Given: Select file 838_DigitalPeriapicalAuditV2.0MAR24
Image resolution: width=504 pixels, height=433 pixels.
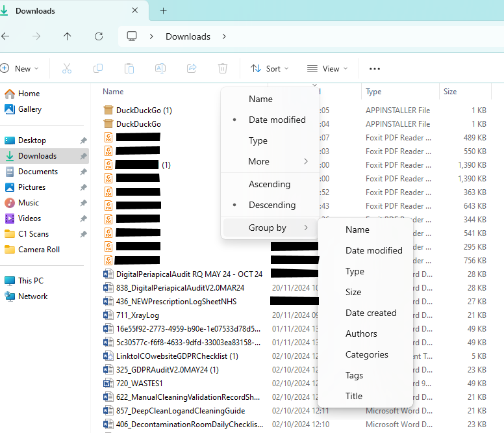Looking at the screenshot, I should click(x=181, y=288).
